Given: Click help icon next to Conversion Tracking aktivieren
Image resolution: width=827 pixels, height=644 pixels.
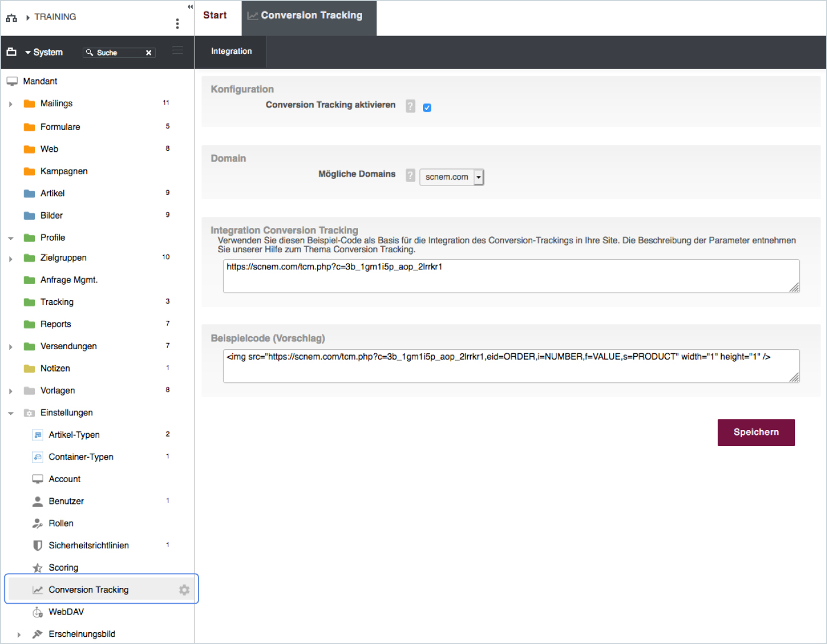Looking at the screenshot, I should click(x=411, y=106).
